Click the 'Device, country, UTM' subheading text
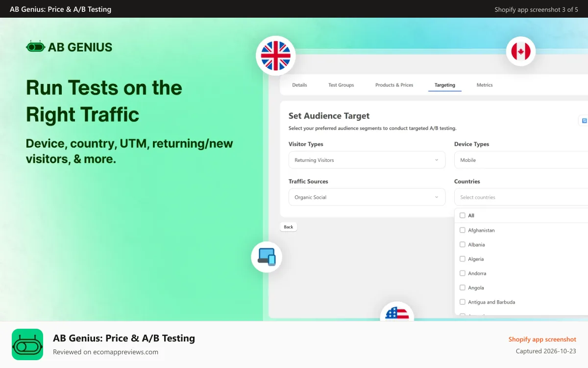 point(129,151)
